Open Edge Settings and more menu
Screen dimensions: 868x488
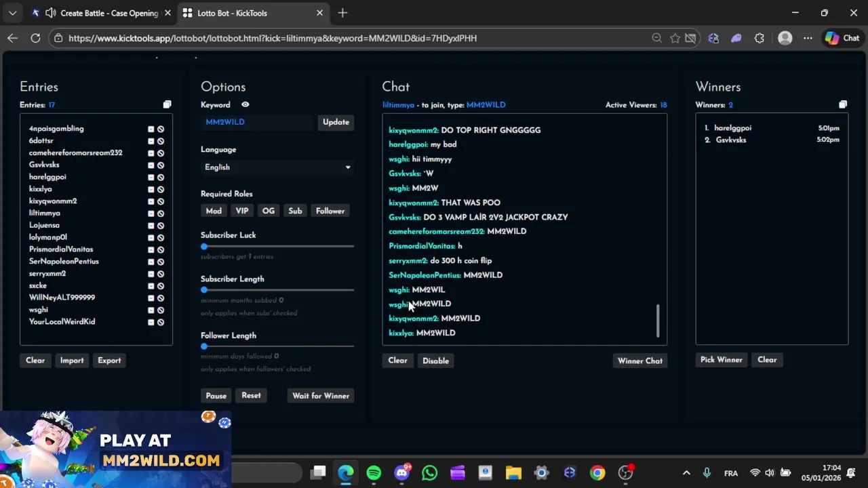coord(808,38)
